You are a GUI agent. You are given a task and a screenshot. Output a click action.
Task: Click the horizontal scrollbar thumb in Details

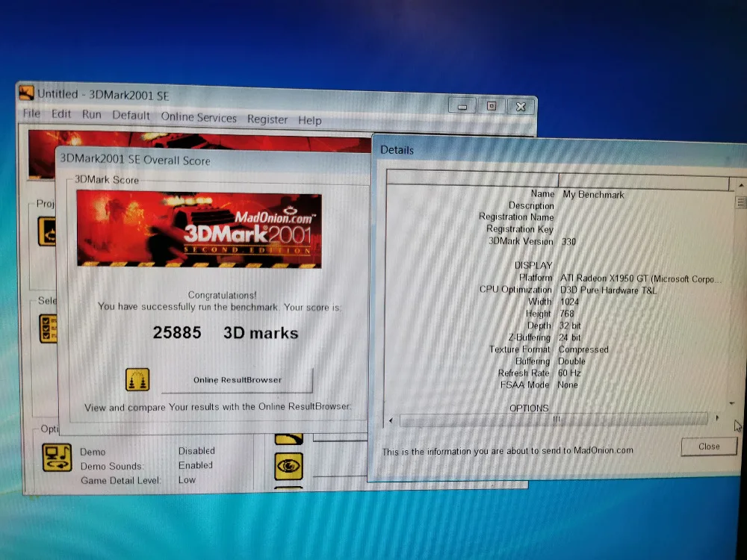click(x=554, y=419)
